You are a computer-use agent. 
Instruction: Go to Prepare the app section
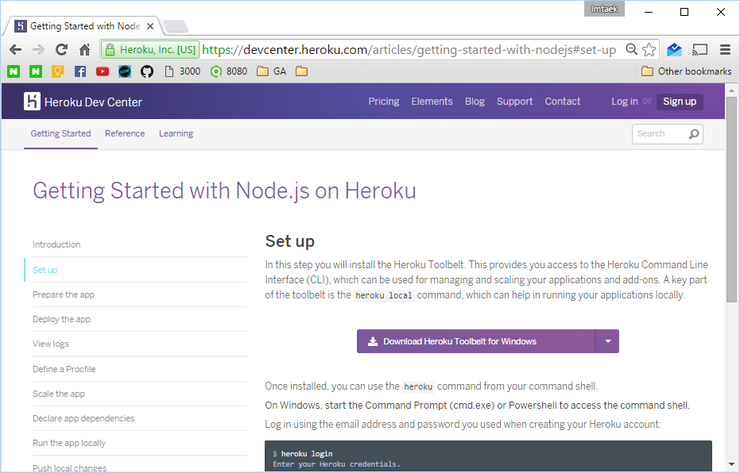63,295
